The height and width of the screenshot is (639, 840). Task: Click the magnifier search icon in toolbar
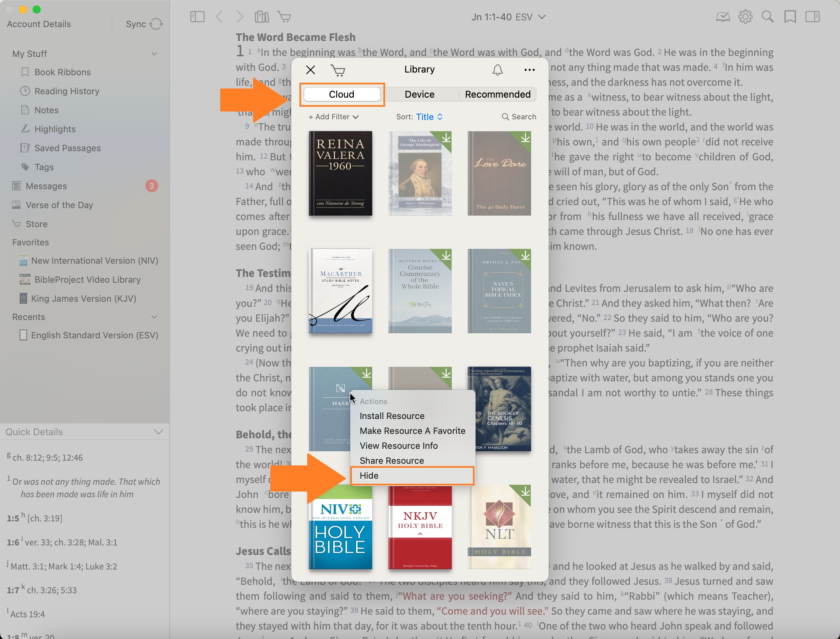click(768, 17)
